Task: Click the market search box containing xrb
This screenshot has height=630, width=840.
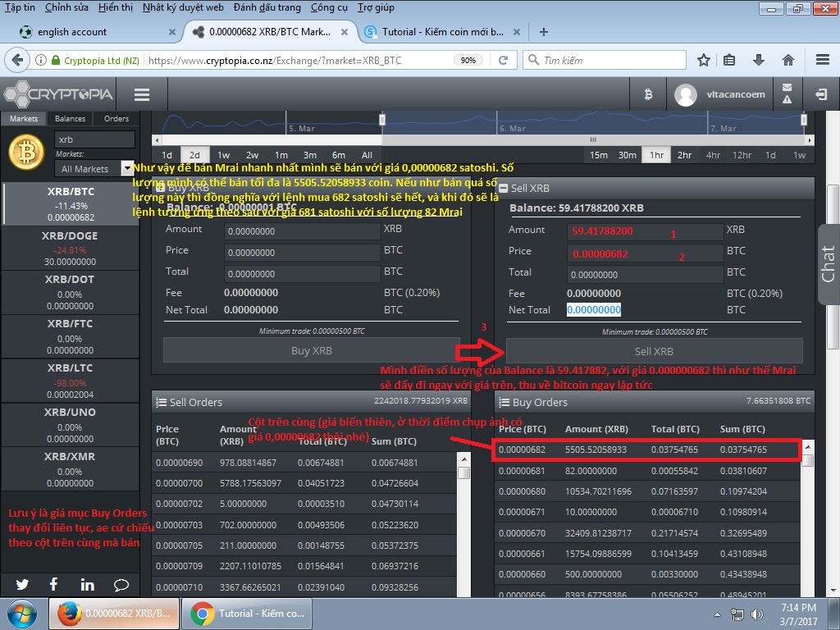Action: (94, 139)
